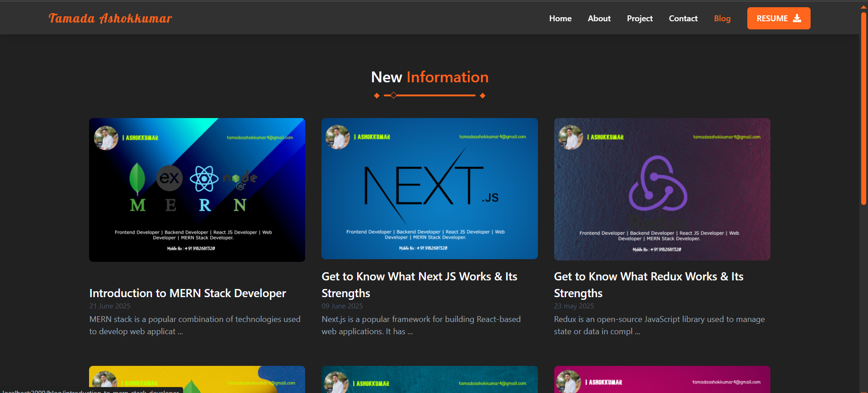Click the '09 June 2025' date
The width and height of the screenshot is (868, 393).
[342, 306]
